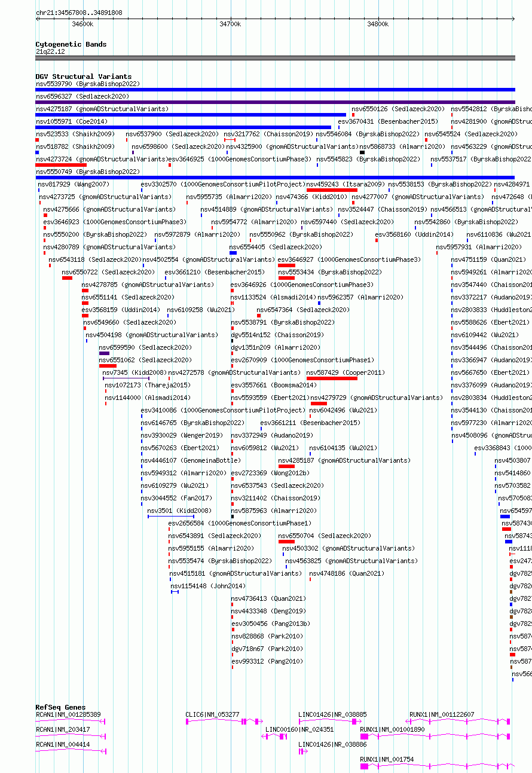Click variant label nsv3044552 (Fan2017)
The height and width of the screenshot is (773, 532).
[x=176, y=498]
